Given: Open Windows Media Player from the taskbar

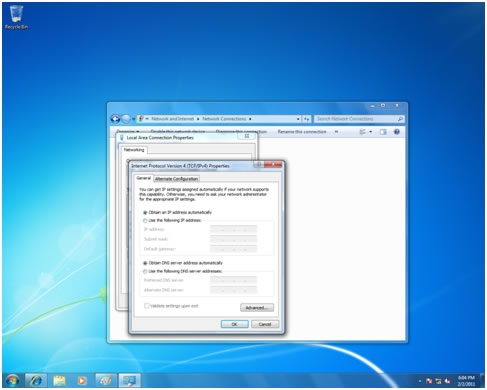Looking at the screenshot, I should tap(82, 380).
